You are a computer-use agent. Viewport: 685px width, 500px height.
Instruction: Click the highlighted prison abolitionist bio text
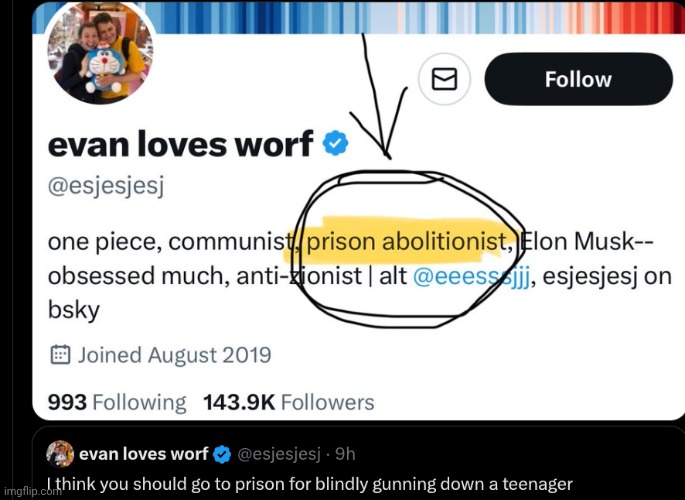pyautogui.click(x=410, y=241)
